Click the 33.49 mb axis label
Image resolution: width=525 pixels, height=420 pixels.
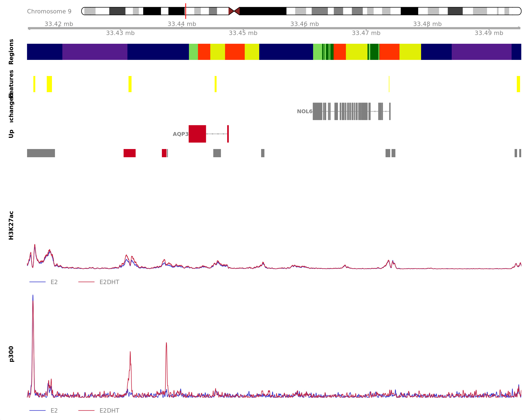point(489,33)
